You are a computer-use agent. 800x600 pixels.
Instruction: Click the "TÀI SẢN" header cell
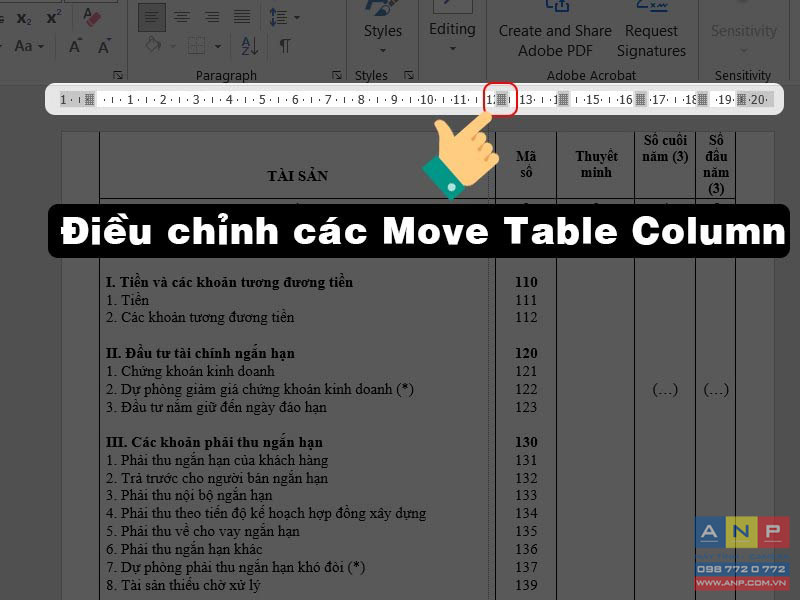click(297, 176)
